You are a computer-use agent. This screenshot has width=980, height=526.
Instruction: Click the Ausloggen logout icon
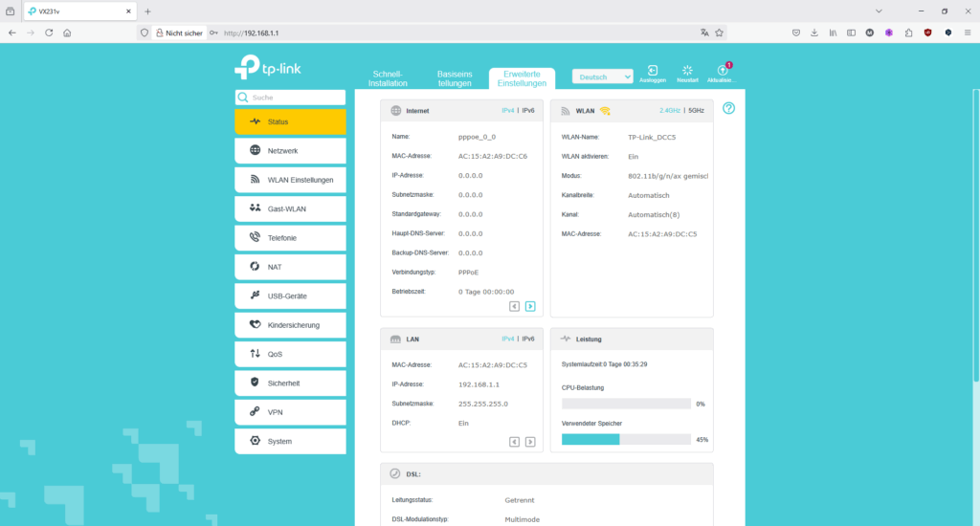click(x=652, y=71)
